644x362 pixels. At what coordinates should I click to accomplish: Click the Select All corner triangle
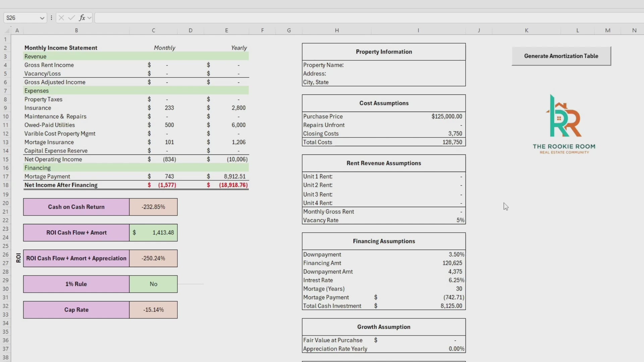(x=7, y=31)
